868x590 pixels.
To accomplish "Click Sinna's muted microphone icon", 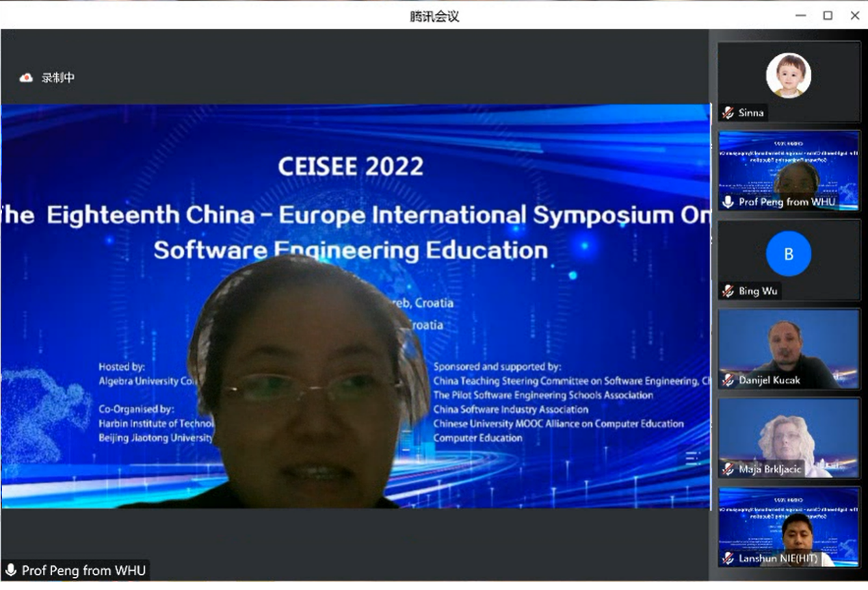I will [728, 113].
